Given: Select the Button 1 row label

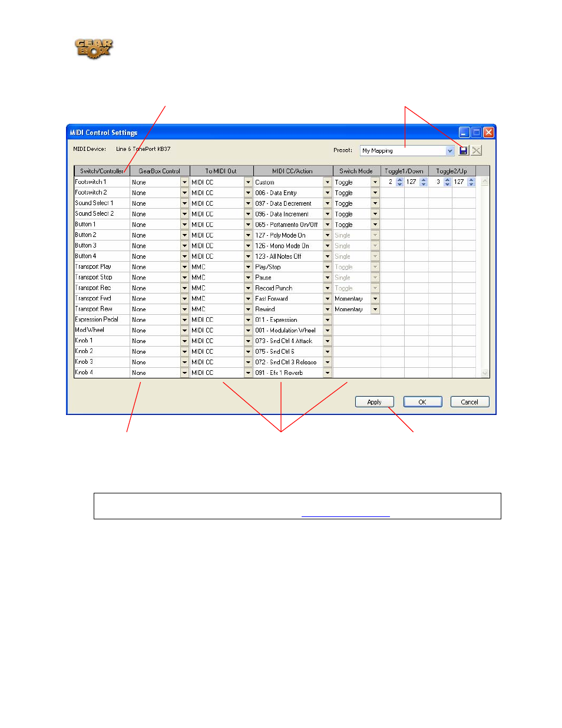Looking at the screenshot, I should click(85, 225).
